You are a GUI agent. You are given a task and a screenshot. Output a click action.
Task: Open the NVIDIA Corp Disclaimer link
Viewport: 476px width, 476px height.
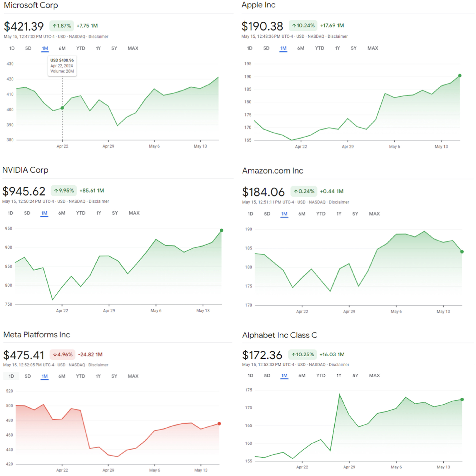[x=99, y=202]
